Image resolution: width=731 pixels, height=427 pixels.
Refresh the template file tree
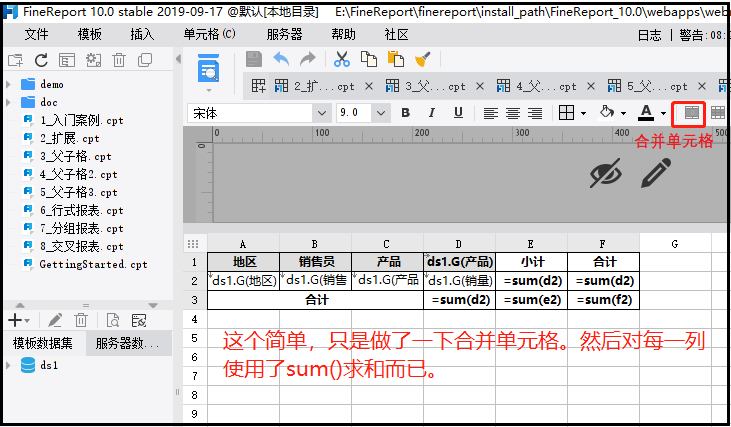[x=41, y=60]
